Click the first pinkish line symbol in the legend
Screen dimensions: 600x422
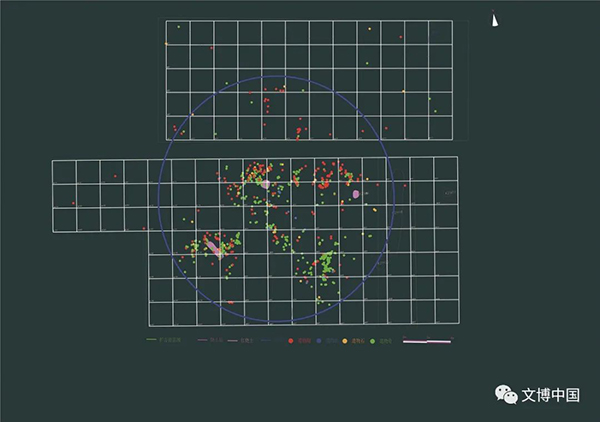(203, 341)
